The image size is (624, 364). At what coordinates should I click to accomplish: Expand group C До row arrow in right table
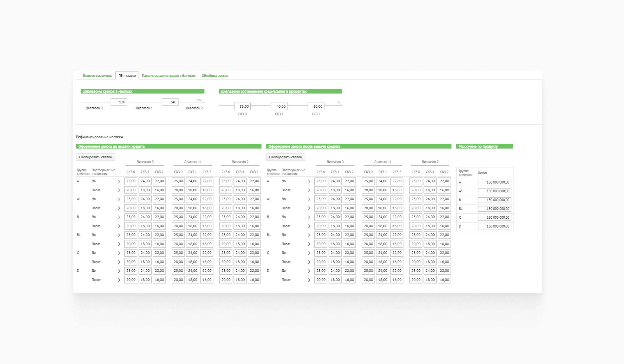[309, 253]
